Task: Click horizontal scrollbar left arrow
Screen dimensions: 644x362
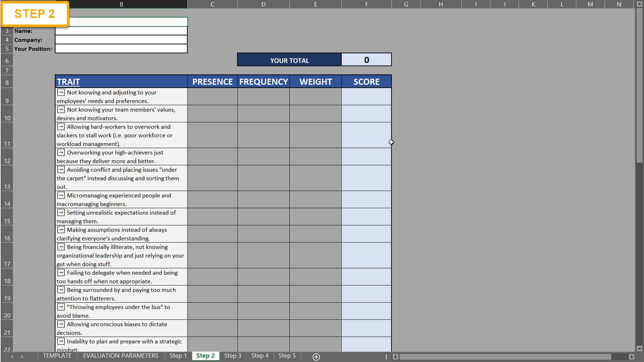Action: (395, 357)
